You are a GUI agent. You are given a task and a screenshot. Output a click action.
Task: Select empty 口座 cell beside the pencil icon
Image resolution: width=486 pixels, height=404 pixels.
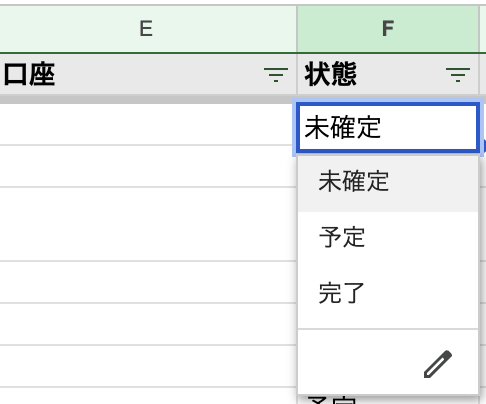[x=148, y=366]
